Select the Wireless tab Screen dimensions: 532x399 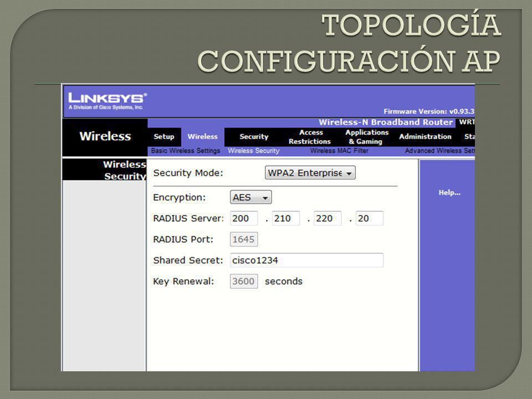203,137
